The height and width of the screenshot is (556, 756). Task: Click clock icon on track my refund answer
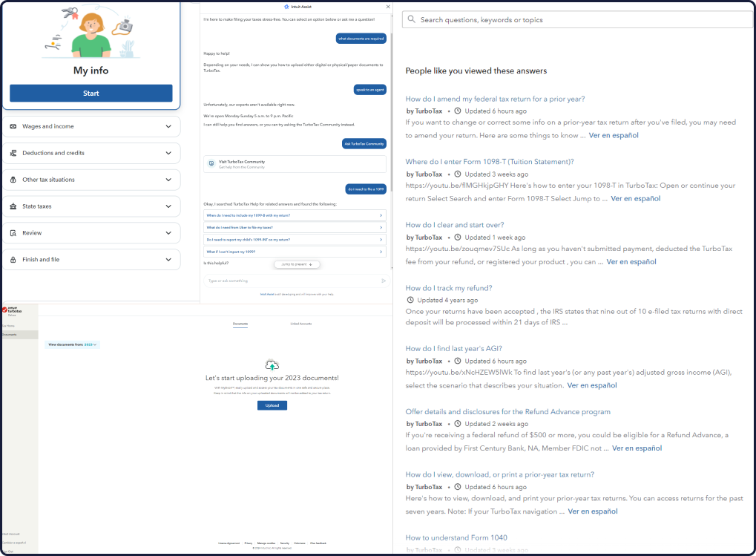[410, 300]
